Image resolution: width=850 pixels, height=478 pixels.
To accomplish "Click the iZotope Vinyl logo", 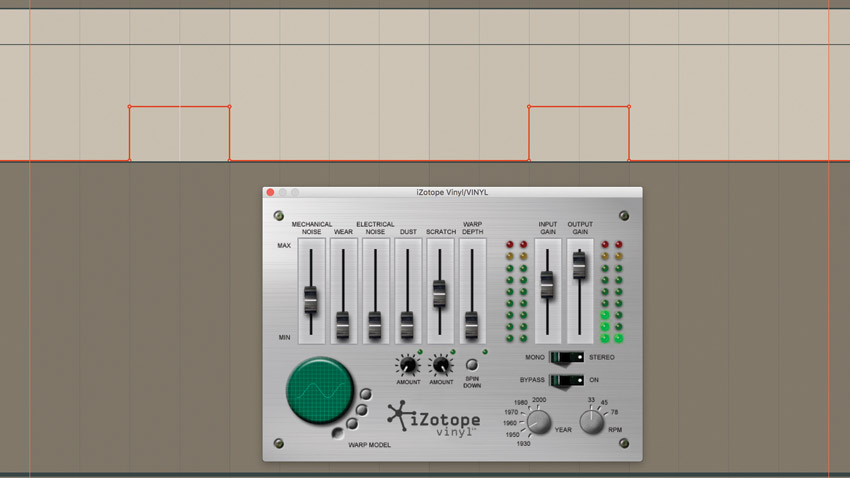I will pos(434,418).
